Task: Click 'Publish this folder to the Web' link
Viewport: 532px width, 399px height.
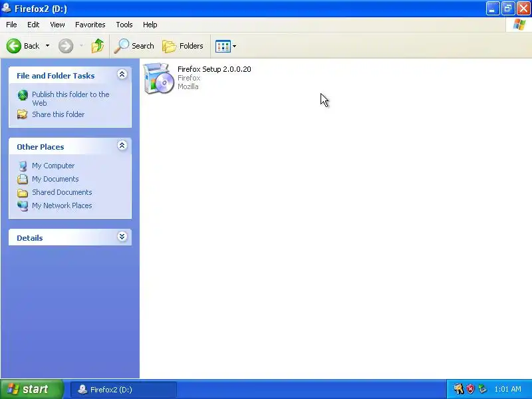Action: (x=70, y=98)
